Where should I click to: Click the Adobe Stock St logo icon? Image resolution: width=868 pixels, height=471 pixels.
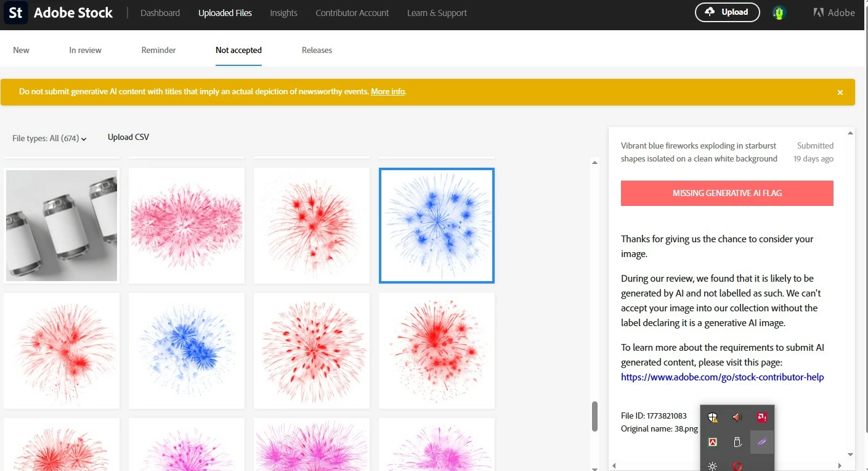click(16, 13)
